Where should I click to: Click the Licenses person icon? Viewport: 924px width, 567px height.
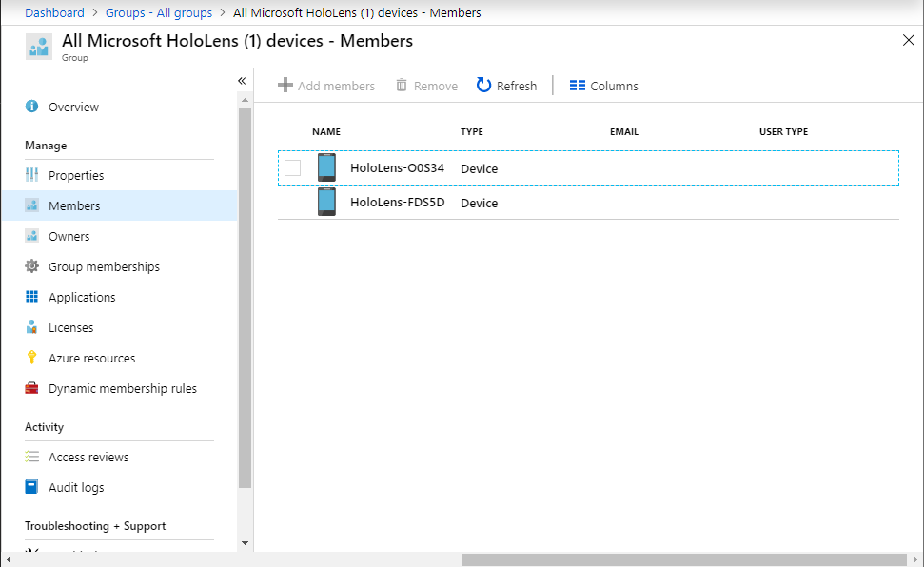coord(31,327)
